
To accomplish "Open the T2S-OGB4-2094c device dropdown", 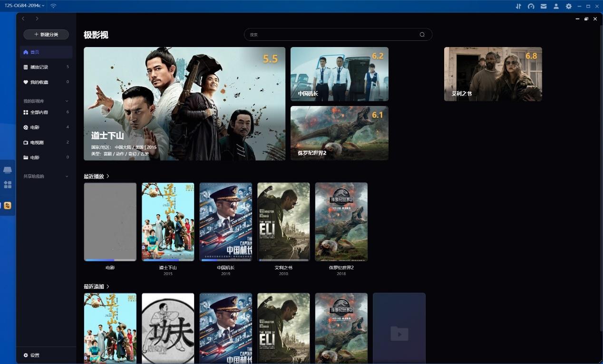I will pos(25,6).
